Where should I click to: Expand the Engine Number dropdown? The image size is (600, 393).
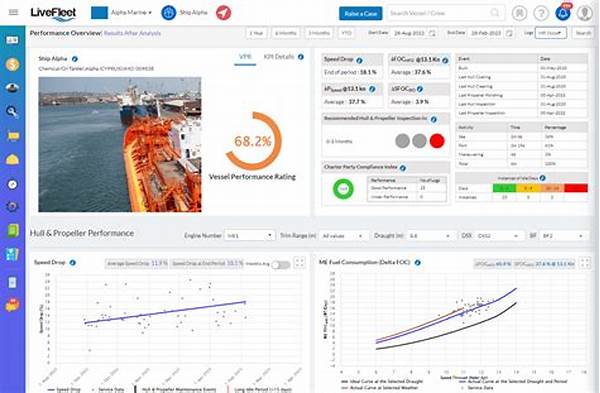(x=249, y=235)
